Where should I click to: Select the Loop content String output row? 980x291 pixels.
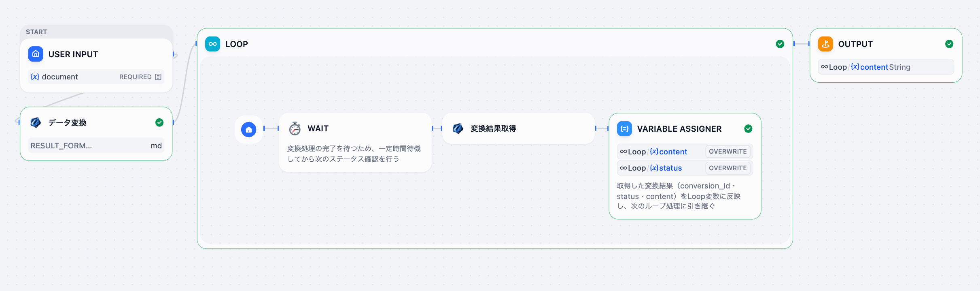point(886,67)
